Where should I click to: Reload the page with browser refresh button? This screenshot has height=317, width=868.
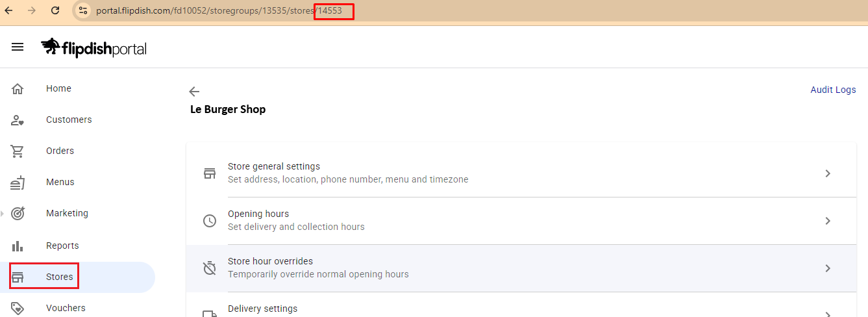(55, 10)
